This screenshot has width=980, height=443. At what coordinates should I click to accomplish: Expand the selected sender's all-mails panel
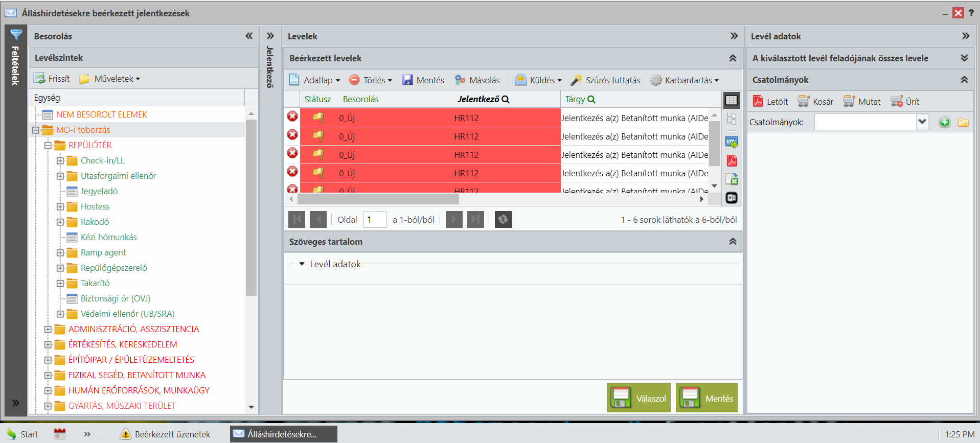coord(964,58)
